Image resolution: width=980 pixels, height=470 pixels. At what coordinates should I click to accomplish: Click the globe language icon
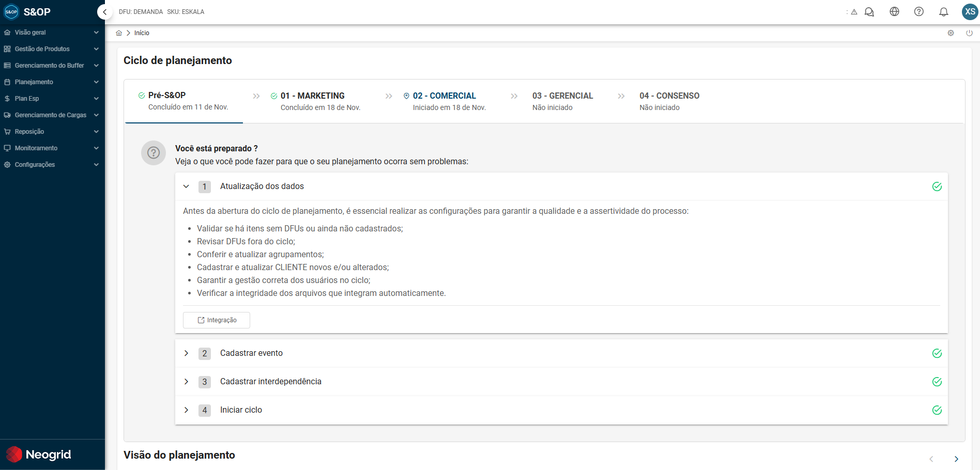tap(894, 12)
